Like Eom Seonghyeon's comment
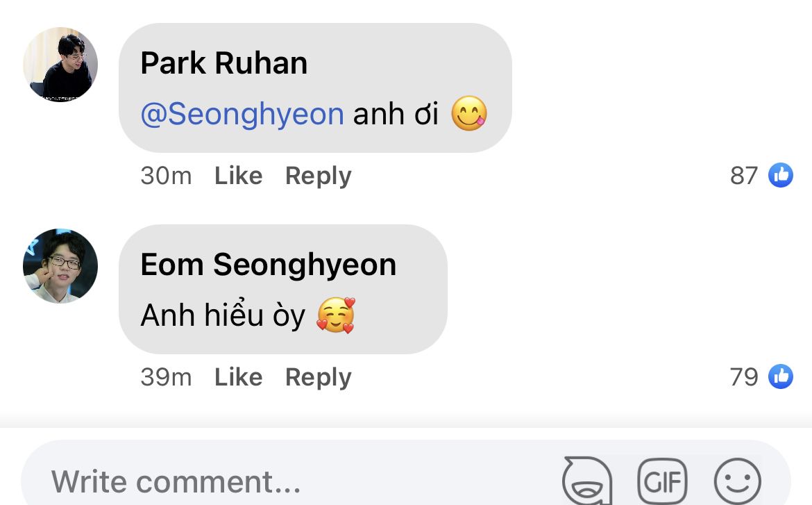The image size is (812, 505). pos(238,377)
